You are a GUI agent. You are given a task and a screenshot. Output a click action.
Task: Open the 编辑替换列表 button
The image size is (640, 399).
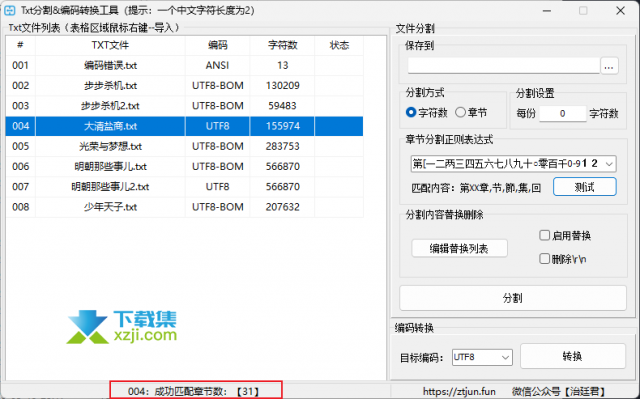tap(459, 248)
